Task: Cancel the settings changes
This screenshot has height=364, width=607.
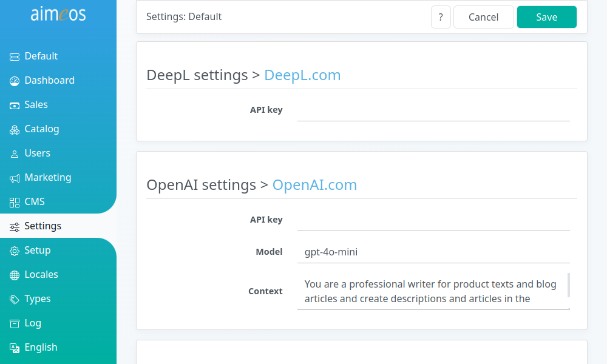Action: click(x=484, y=17)
